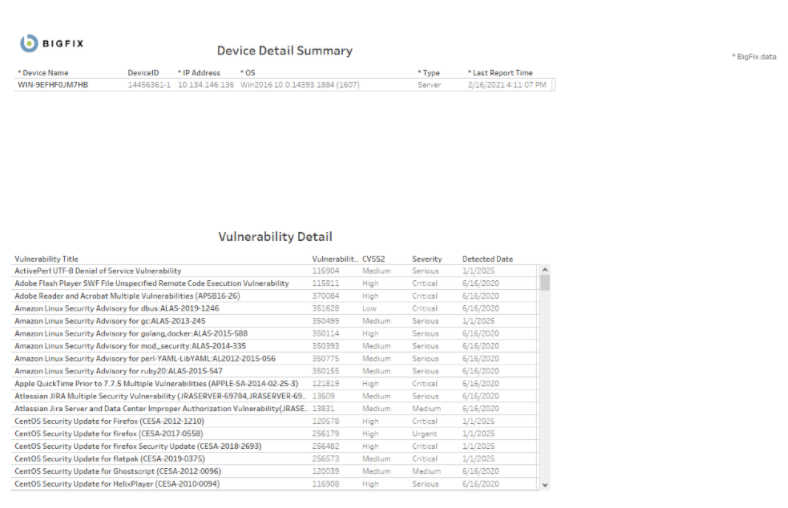The height and width of the screenshot is (508, 788).
Task: Select CentOS firefox CESA-2018-2693 row
Action: pyautogui.click(x=274, y=446)
